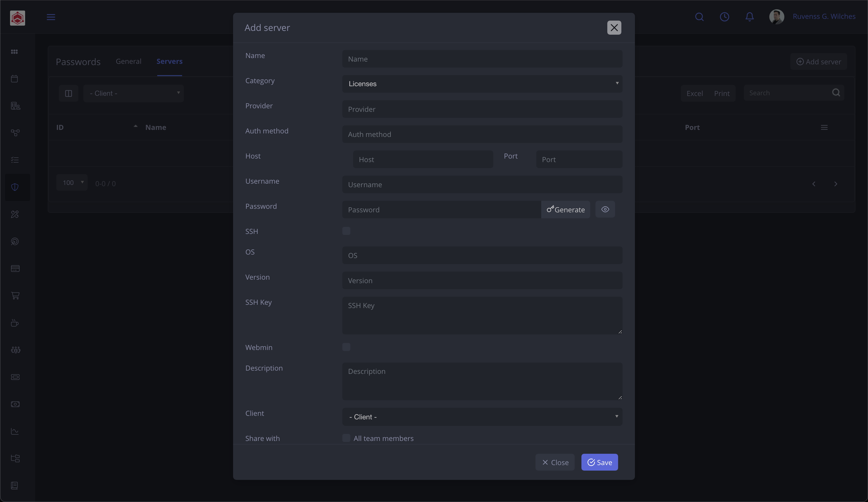Focus the Host input field
Viewport: 868px width, 502px height.
(423, 160)
